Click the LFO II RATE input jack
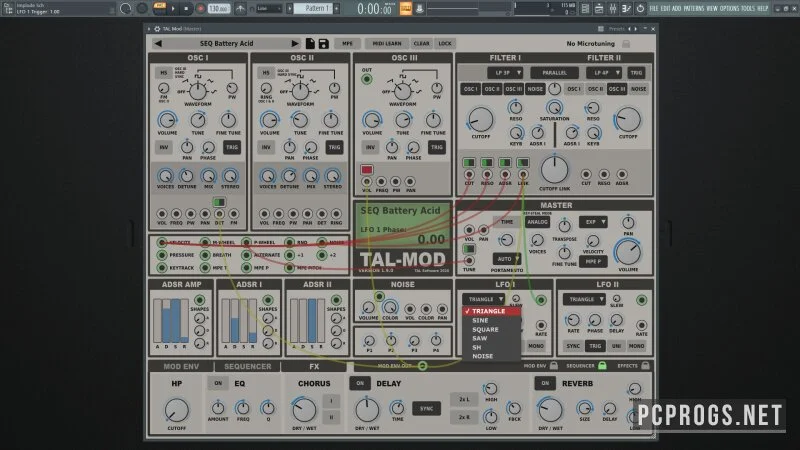800x450 pixels. [642, 325]
